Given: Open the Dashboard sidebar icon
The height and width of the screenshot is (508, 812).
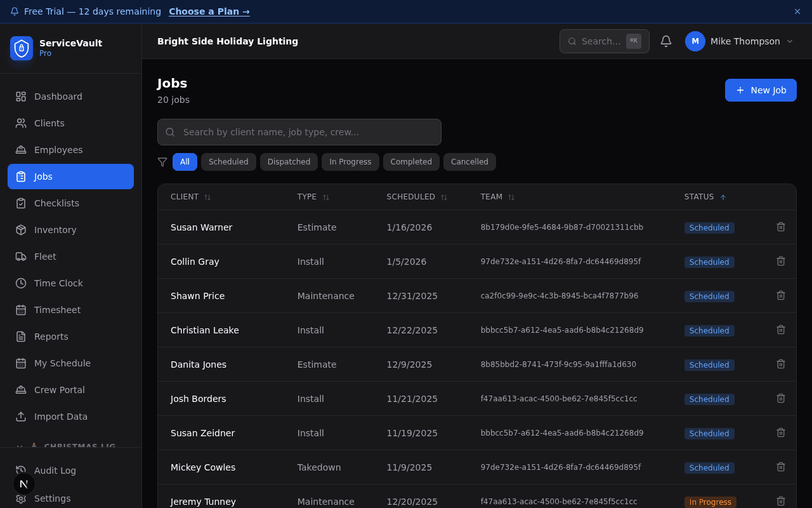Looking at the screenshot, I should 20,97.
